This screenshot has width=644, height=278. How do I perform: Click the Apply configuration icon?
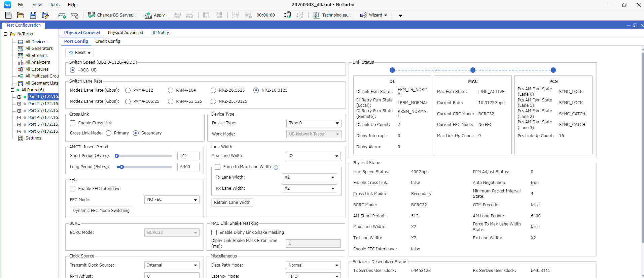(x=148, y=15)
